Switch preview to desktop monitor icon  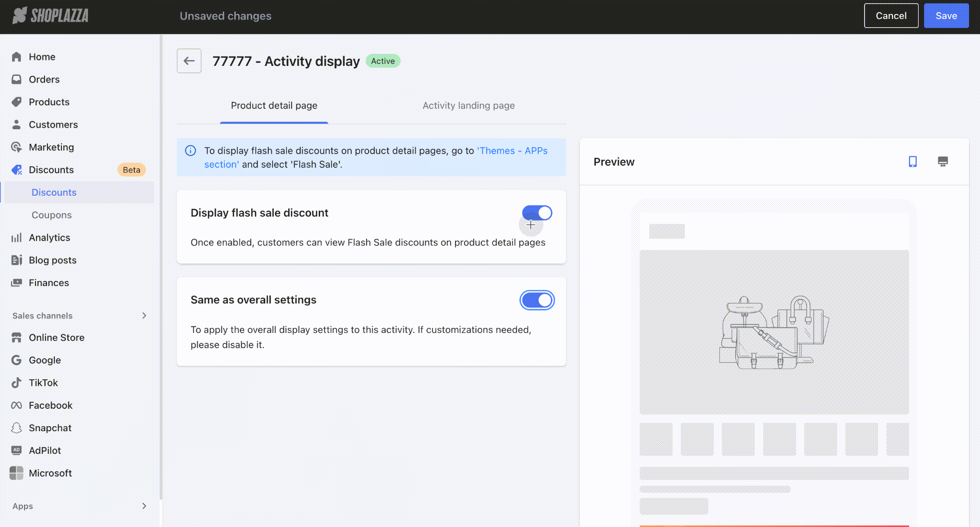click(943, 162)
